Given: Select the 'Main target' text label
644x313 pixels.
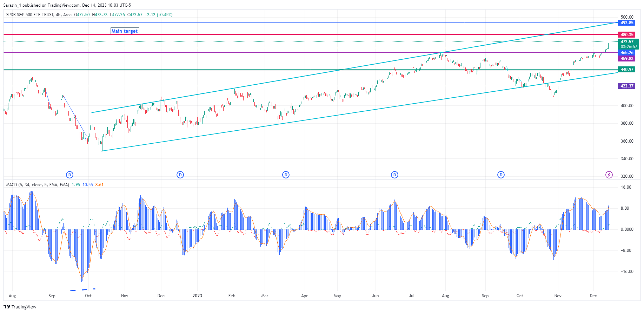Looking at the screenshot, I should pos(125,31).
